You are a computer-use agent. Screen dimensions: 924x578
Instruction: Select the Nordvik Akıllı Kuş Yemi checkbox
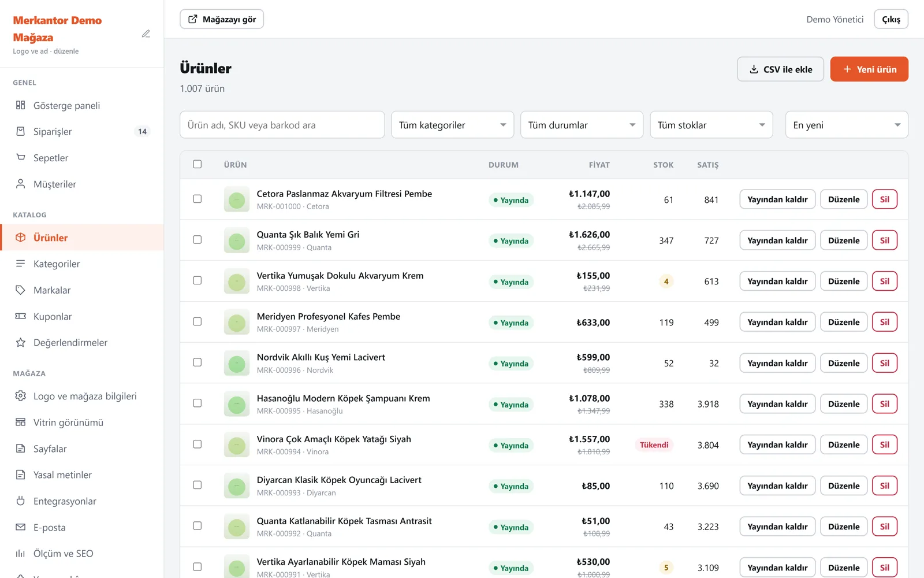point(198,362)
